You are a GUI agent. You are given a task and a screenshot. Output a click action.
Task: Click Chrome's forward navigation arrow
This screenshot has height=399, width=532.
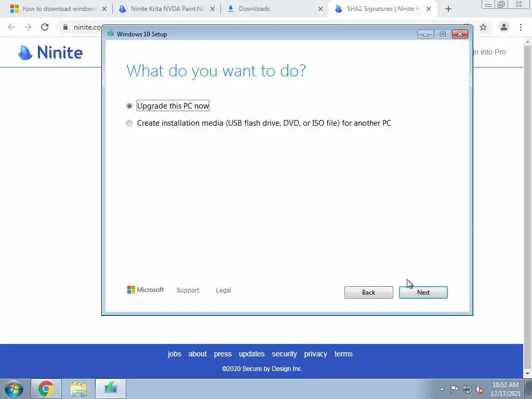[28, 27]
